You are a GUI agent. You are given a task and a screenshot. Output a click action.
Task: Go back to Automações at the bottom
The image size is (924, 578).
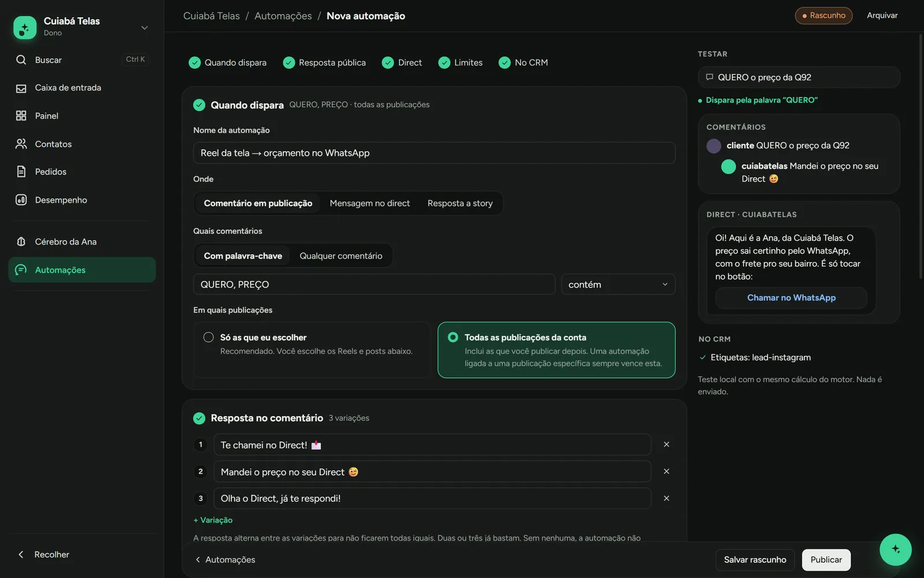coord(225,560)
